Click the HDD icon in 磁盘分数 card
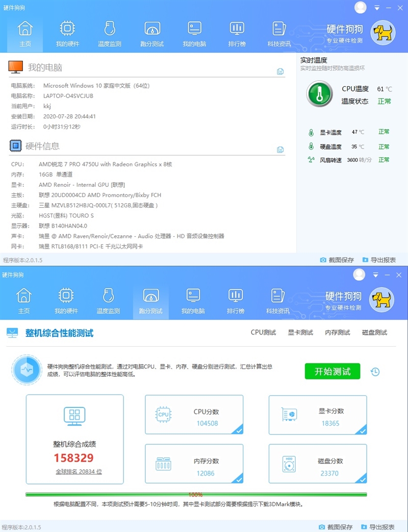 pyautogui.click(x=289, y=464)
